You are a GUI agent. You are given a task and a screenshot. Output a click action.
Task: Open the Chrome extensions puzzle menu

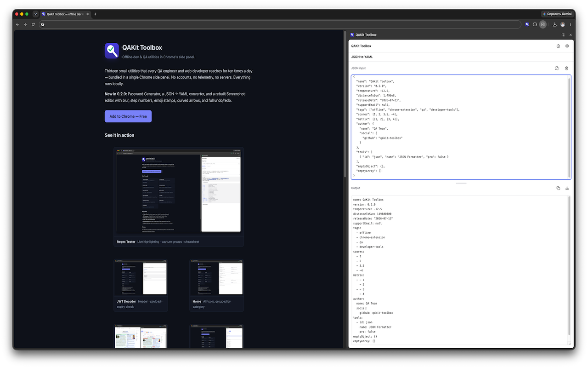tap(535, 24)
